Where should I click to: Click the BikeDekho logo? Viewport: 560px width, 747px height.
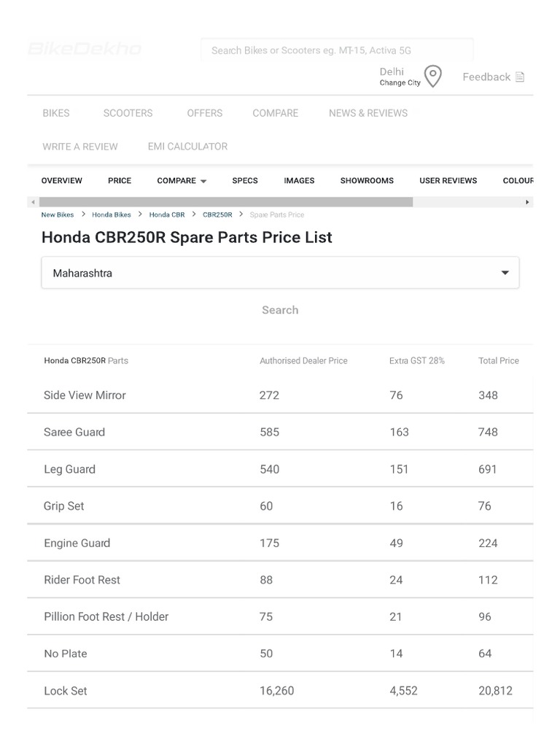click(85, 49)
